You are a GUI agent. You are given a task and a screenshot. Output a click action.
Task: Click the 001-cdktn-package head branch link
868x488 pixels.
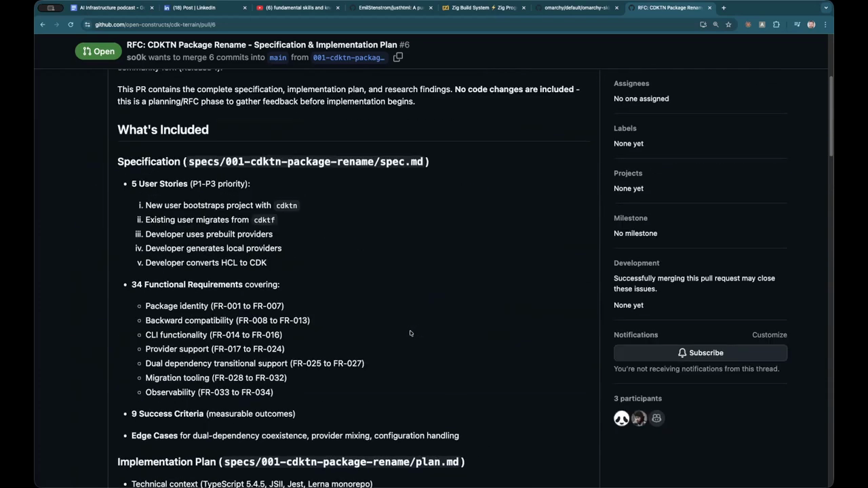[x=349, y=58]
